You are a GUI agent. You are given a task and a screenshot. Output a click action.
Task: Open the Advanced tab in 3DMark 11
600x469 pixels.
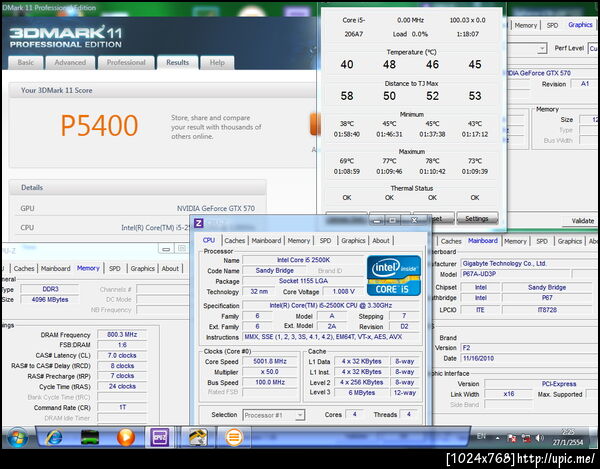pos(70,62)
